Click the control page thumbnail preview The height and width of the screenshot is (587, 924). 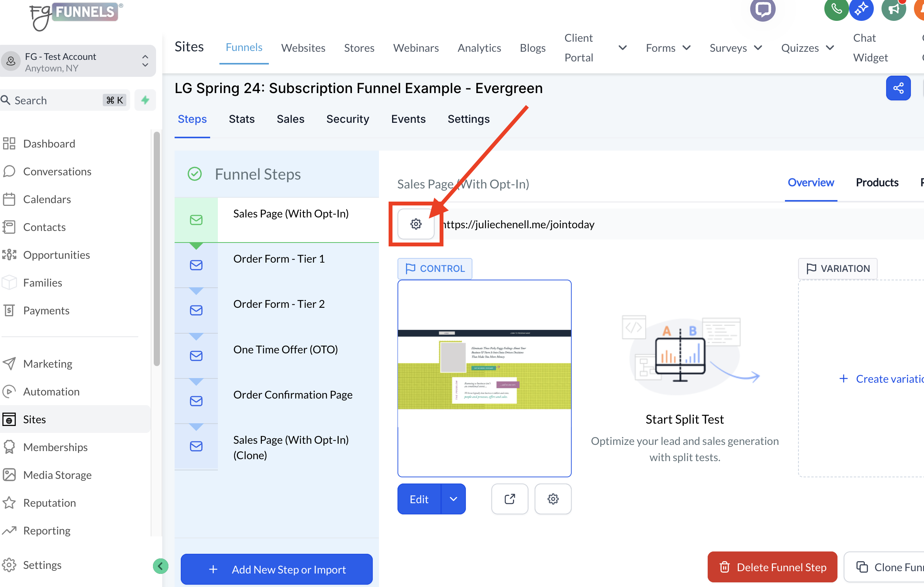point(484,378)
